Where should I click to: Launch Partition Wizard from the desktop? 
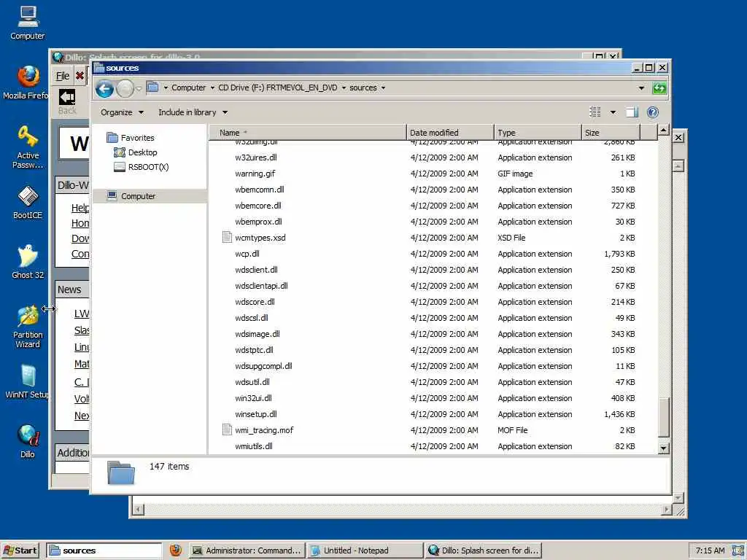pos(28,326)
